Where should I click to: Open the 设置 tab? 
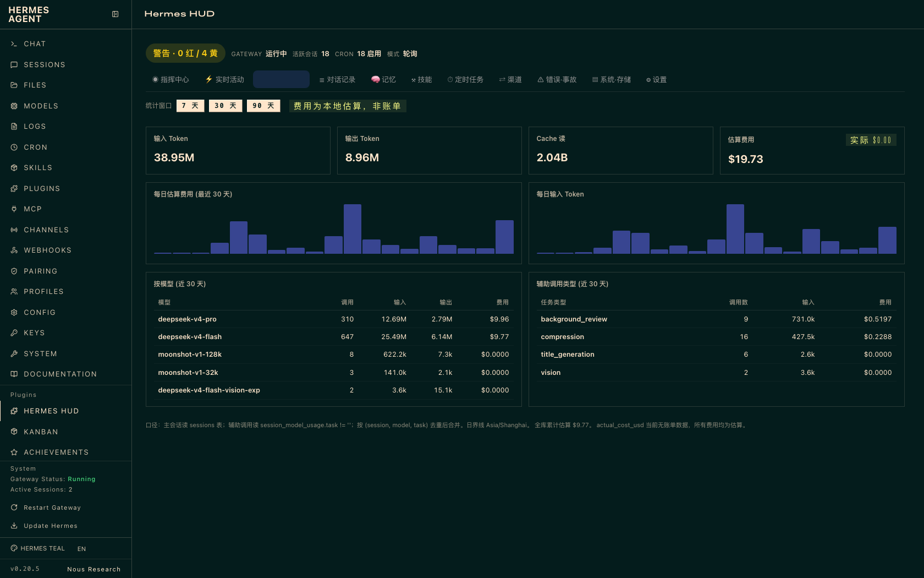pyautogui.click(x=657, y=80)
